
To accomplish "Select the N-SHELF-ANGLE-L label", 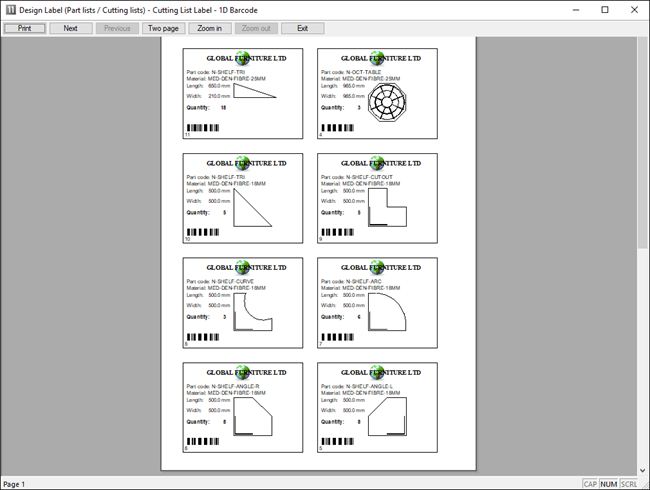I will click(377, 408).
